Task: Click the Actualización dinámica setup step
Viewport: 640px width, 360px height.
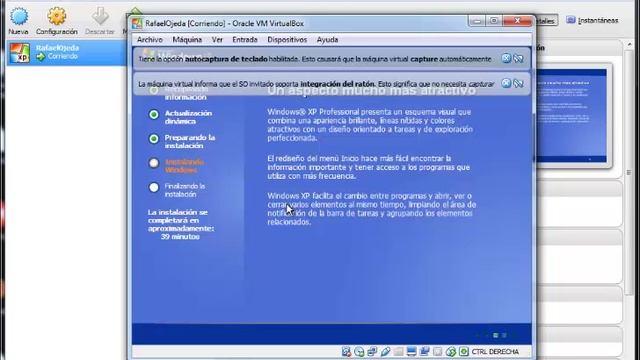Action: tap(180, 117)
